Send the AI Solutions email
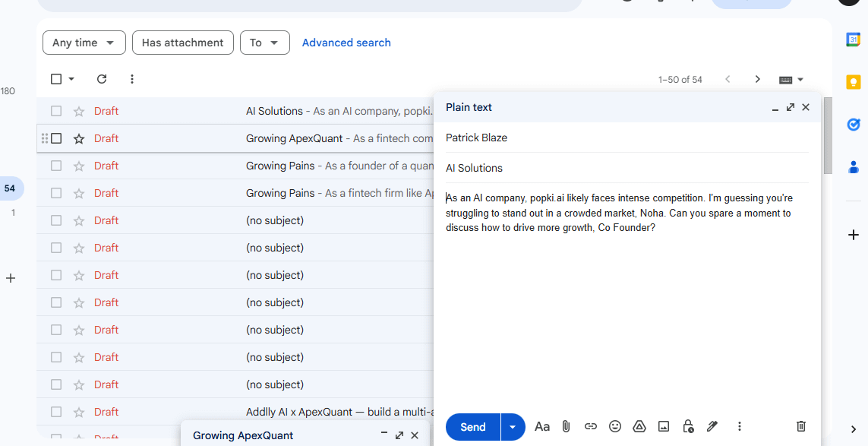The width and height of the screenshot is (868, 446). pyautogui.click(x=473, y=426)
